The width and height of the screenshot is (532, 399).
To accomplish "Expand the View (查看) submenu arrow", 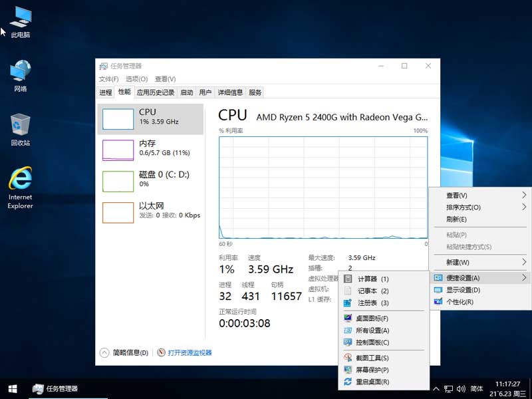I will point(524,196).
